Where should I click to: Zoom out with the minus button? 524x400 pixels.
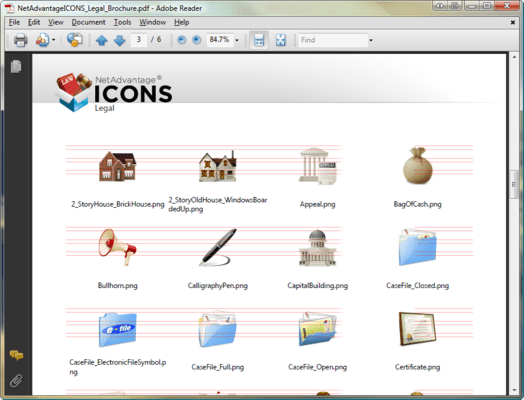pyautogui.click(x=181, y=40)
